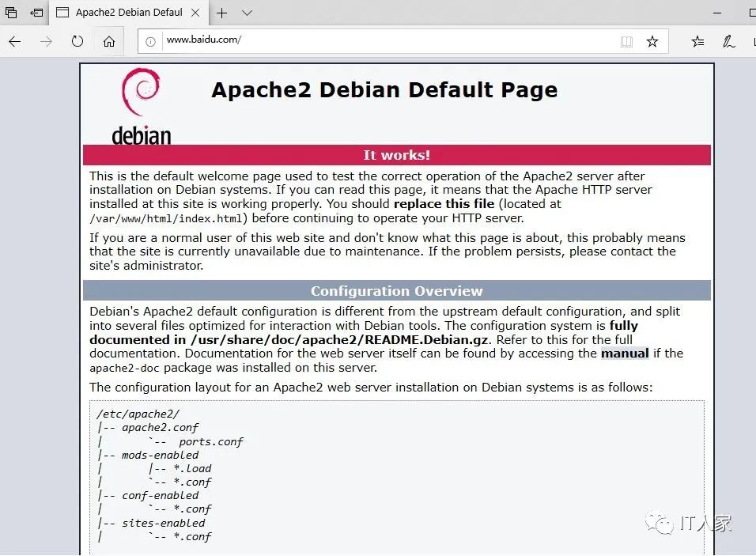
Task: Minimize the browser window
Action: [717, 13]
